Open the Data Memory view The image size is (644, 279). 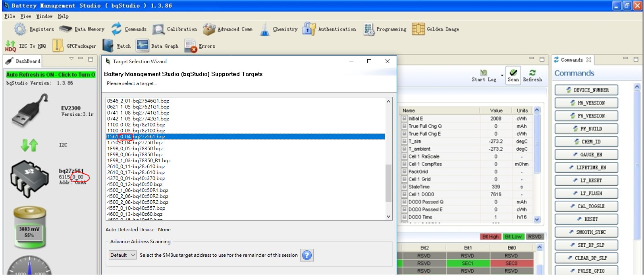pyautogui.click(x=82, y=29)
